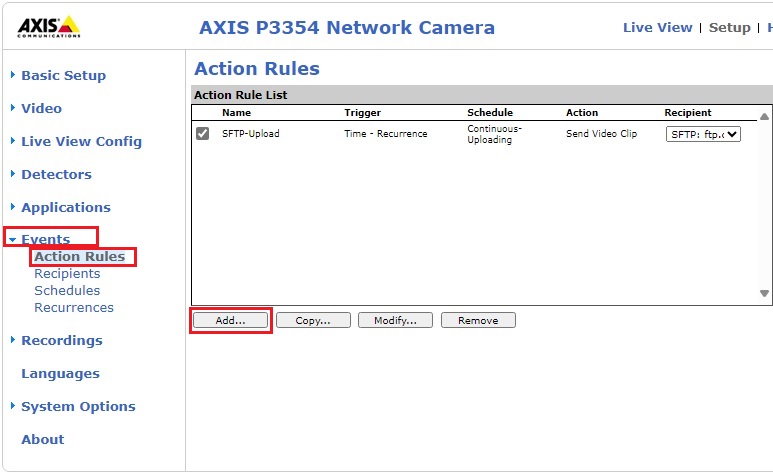Open the Recipients submenu item
The image size is (773, 474).
[67, 274]
